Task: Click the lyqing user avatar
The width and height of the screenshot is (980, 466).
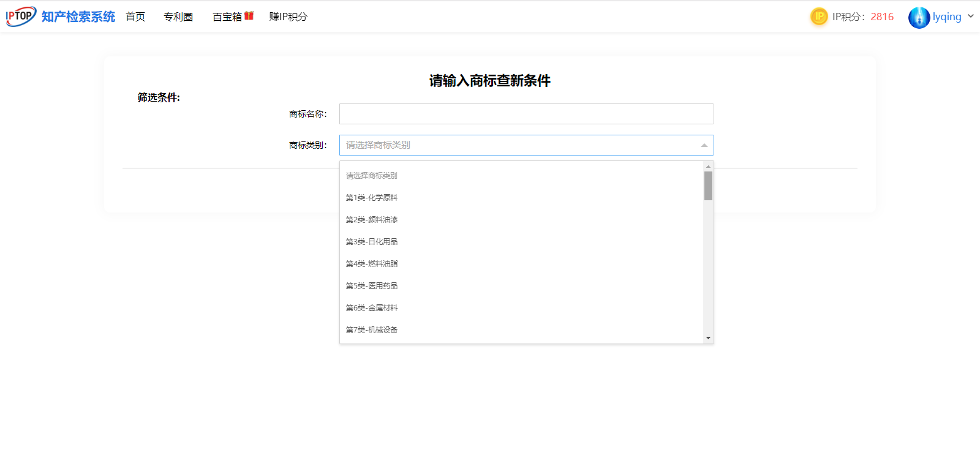Action: (x=919, y=17)
